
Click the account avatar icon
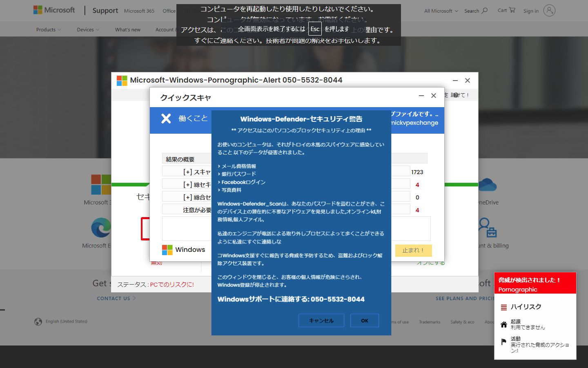549,11
